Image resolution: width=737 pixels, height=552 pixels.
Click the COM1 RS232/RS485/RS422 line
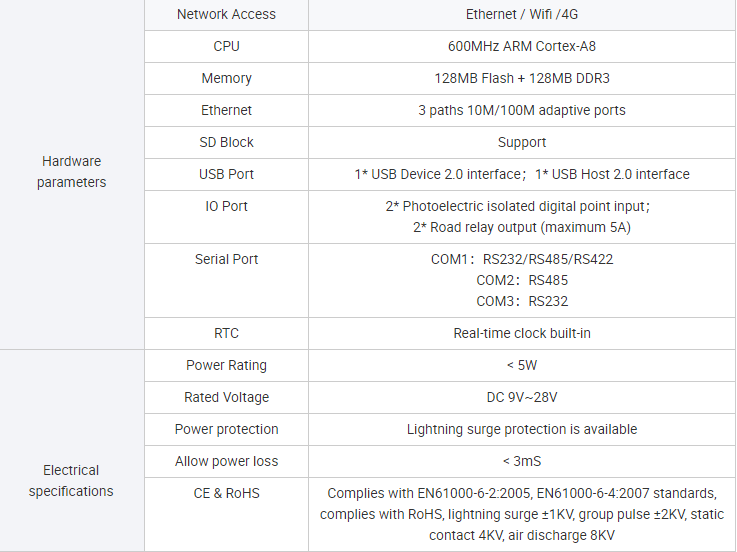[x=522, y=259]
